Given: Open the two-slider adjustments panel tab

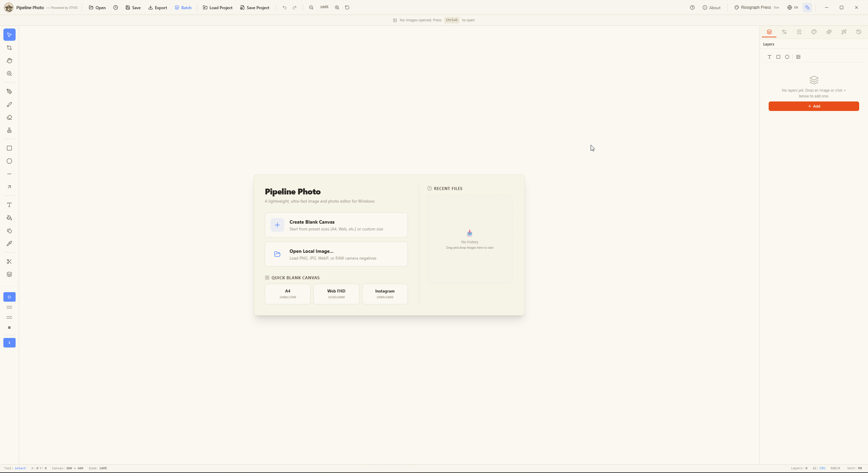Looking at the screenshot, I should coord(784,32).
